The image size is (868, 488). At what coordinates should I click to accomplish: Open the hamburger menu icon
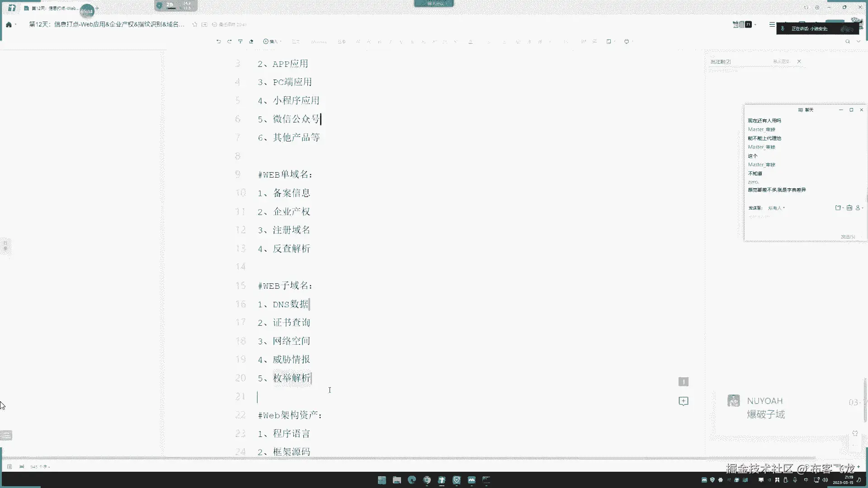click(772, 24)
